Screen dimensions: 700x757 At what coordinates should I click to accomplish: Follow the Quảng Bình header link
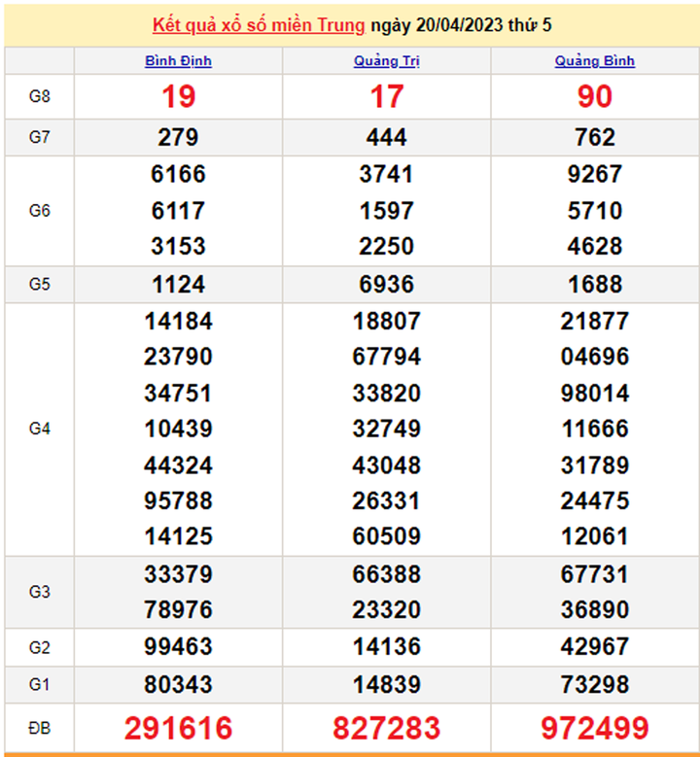tap(595, 61)
